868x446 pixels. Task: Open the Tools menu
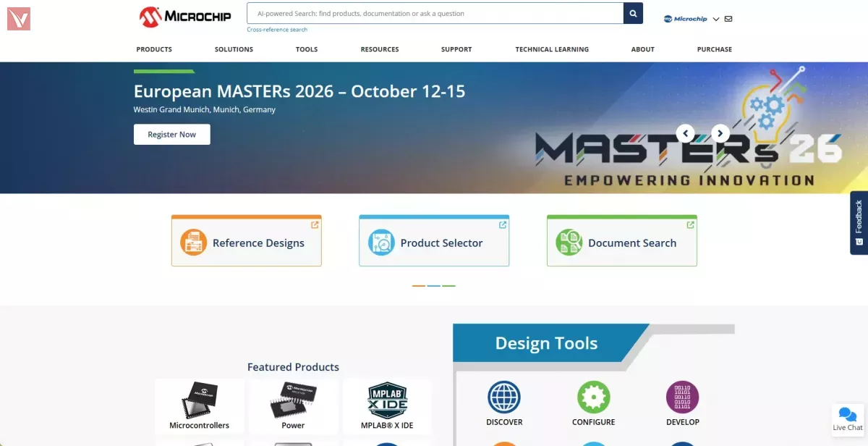point(307,49)
